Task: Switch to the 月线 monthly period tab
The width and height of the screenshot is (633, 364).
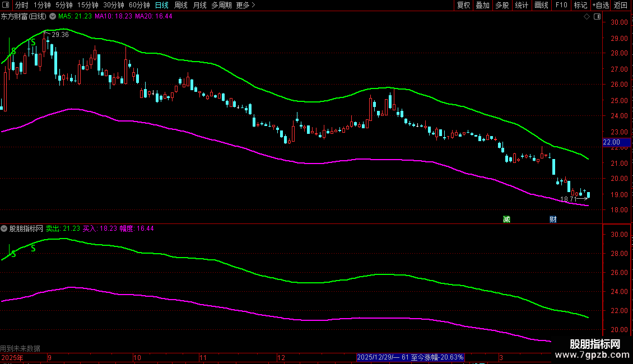Action: pos(199,5)
